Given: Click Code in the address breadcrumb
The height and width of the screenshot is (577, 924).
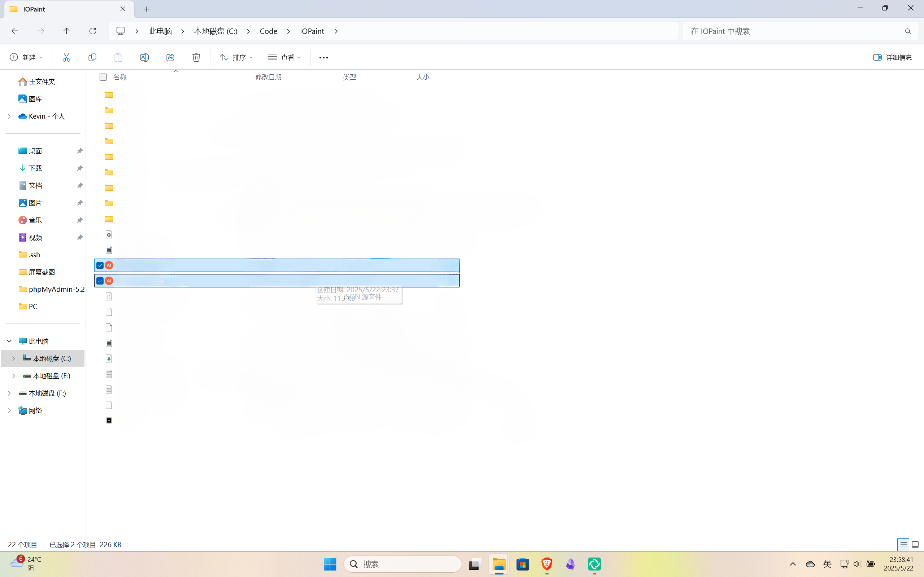Looking at the screenshot, I should (x=268, y=31).
